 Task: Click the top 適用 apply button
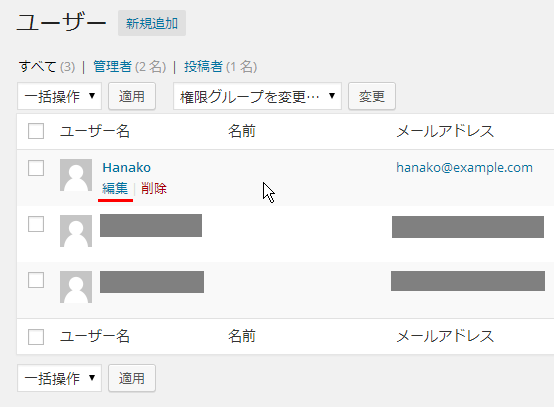click(x=132, y=96)
